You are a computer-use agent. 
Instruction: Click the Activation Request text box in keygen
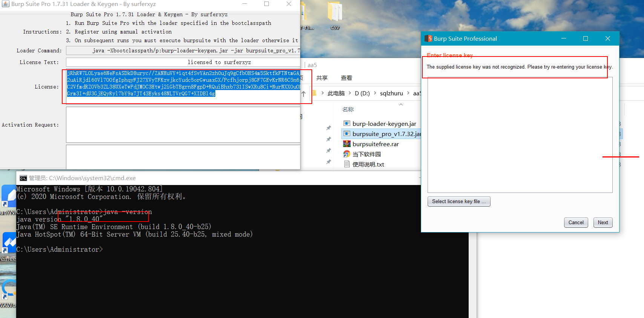[x=183, y=125]
